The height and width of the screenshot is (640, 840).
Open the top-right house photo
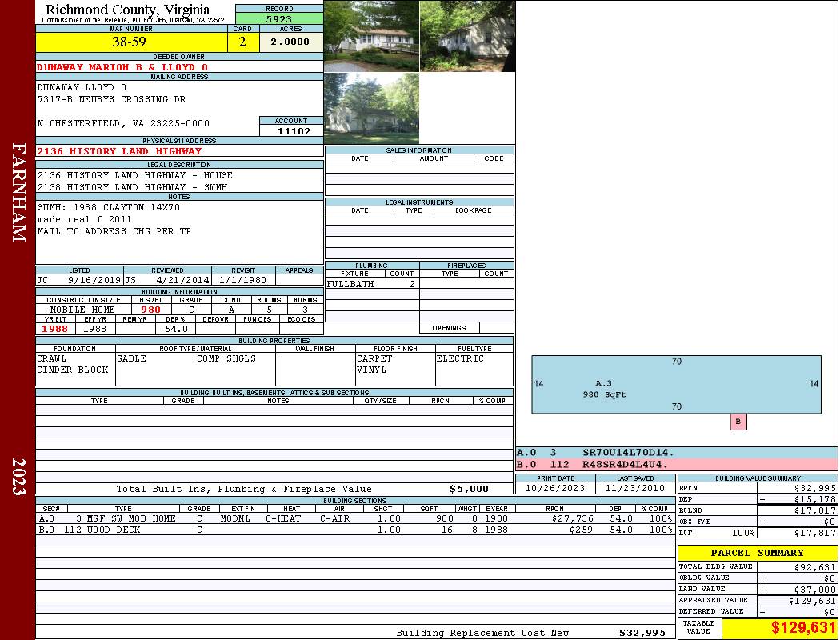tap(467, 36)
